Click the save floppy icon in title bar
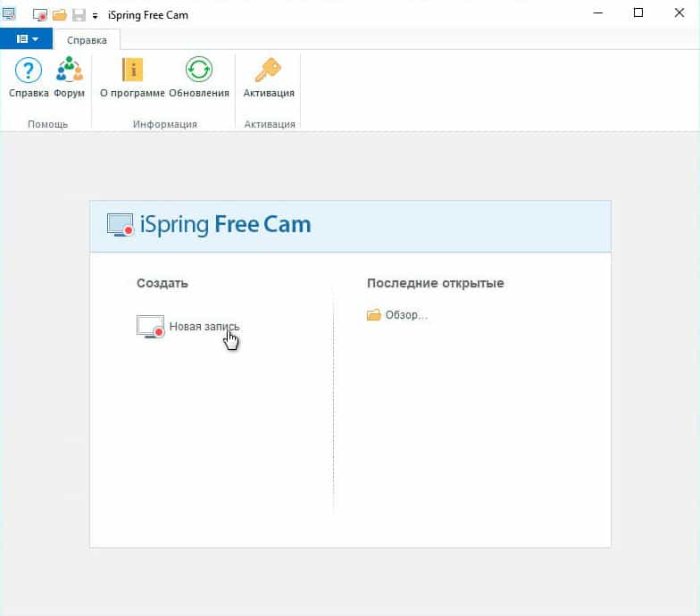 79,14
